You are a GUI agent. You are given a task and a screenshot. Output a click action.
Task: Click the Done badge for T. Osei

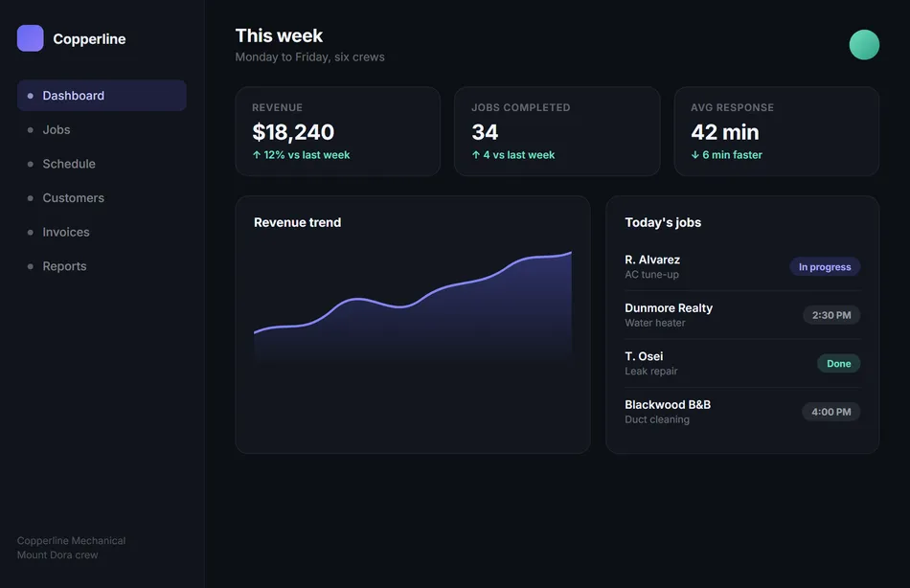pos(838,363)
